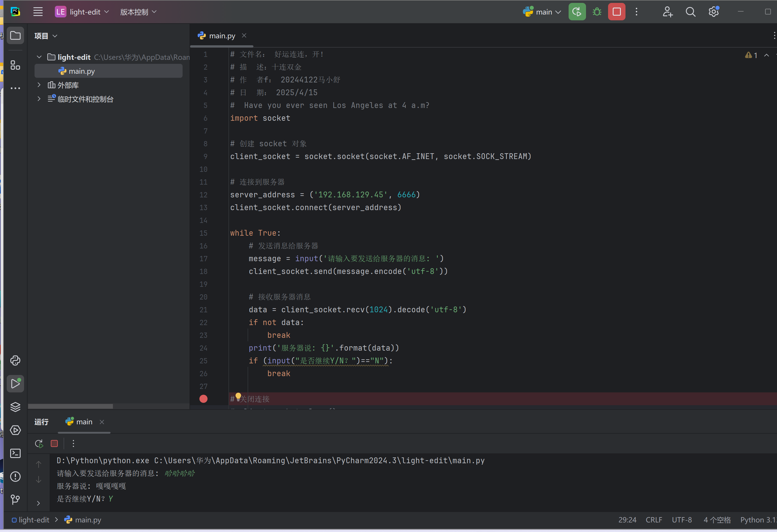The width and height of the screenshot is (777, 532).
Task: Collapse the light-edit project folder
Action: point(39,57)
